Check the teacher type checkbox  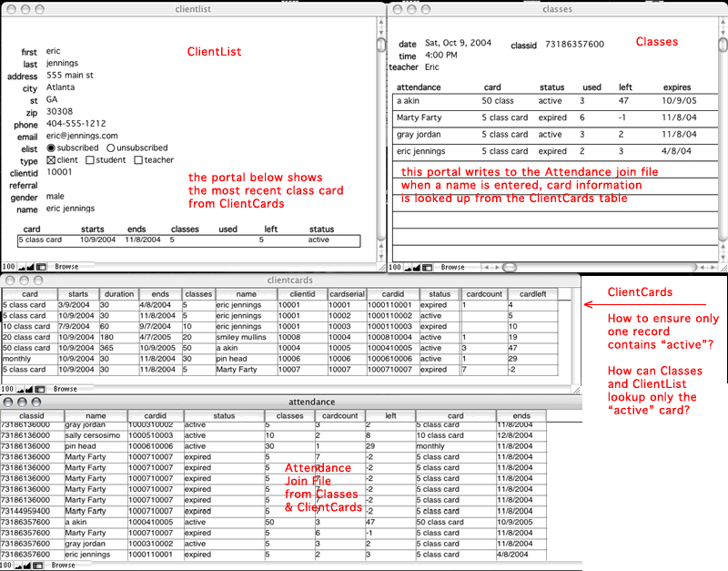[x=138, y=160]
